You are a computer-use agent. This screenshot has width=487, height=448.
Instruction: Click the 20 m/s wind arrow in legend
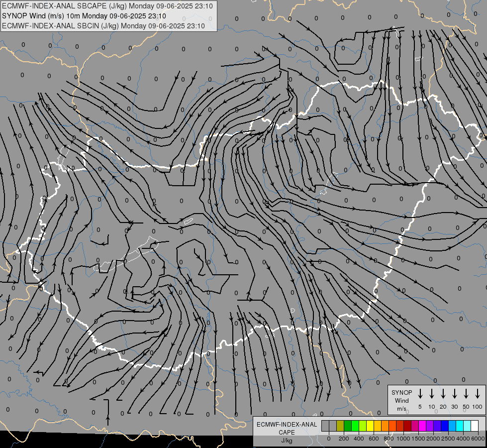pos(443,393)
